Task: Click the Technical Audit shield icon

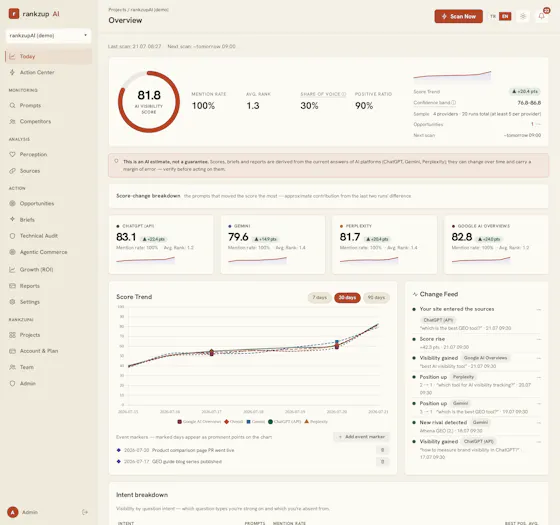Action: pos(12,236)
